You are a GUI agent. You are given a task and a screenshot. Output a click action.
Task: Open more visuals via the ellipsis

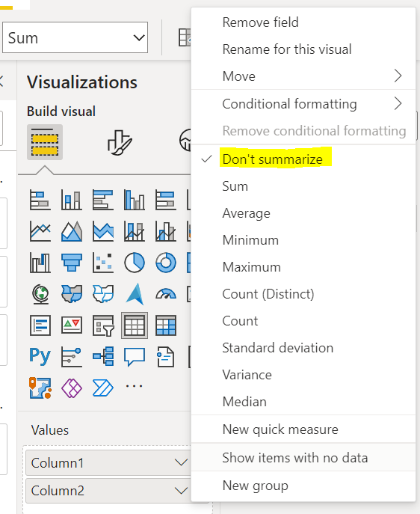click(x=135, y=386)
